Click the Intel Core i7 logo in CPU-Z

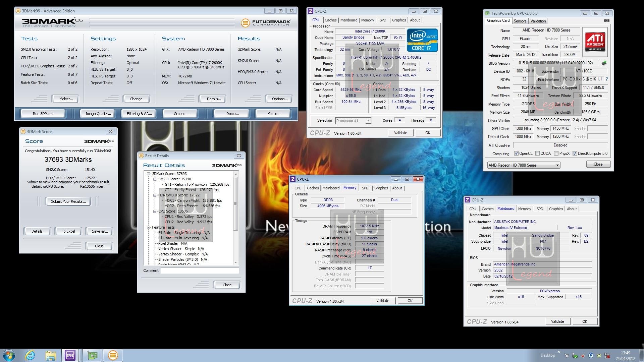tap(422, 40)
